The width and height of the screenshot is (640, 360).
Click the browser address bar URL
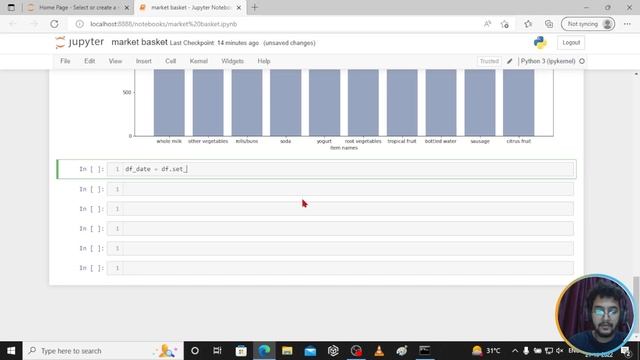pyautogui.click(x=164, y=24)
